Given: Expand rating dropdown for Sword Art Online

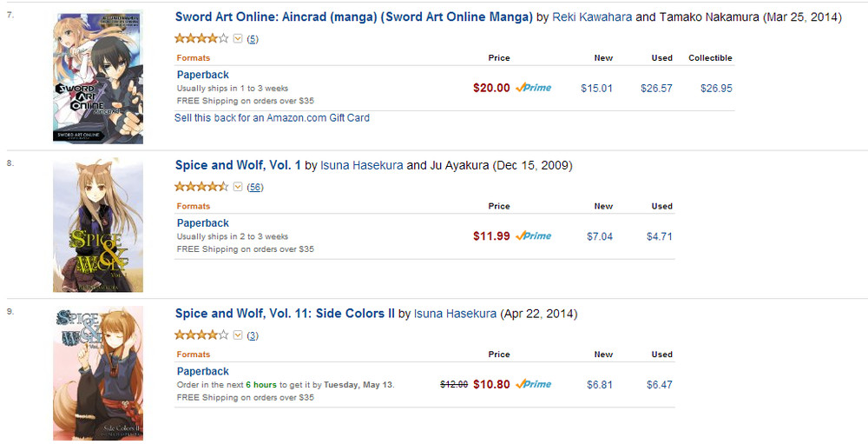Looking at the screenshot, I should click(238, 38).
